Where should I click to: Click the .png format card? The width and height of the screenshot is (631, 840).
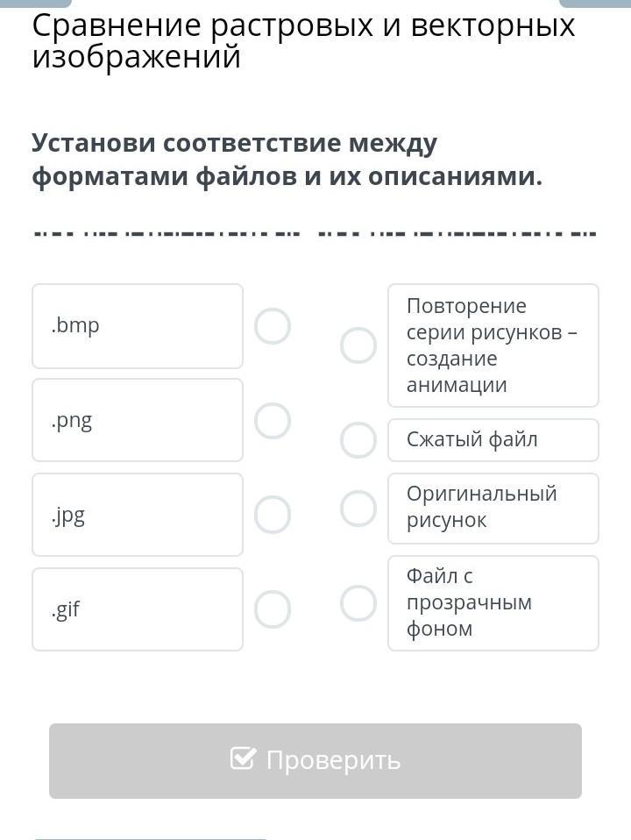(x=138, y=421)
